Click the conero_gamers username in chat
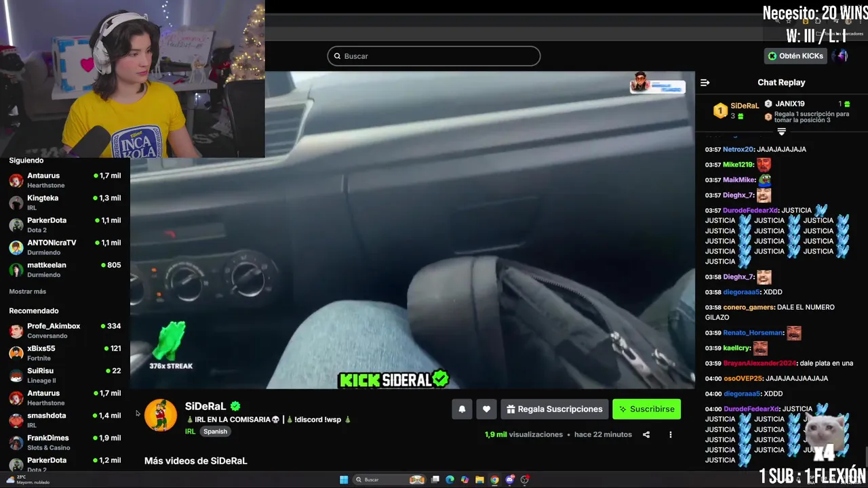The height and width of the screenshot is (488, 868). (x=749, y=307)
